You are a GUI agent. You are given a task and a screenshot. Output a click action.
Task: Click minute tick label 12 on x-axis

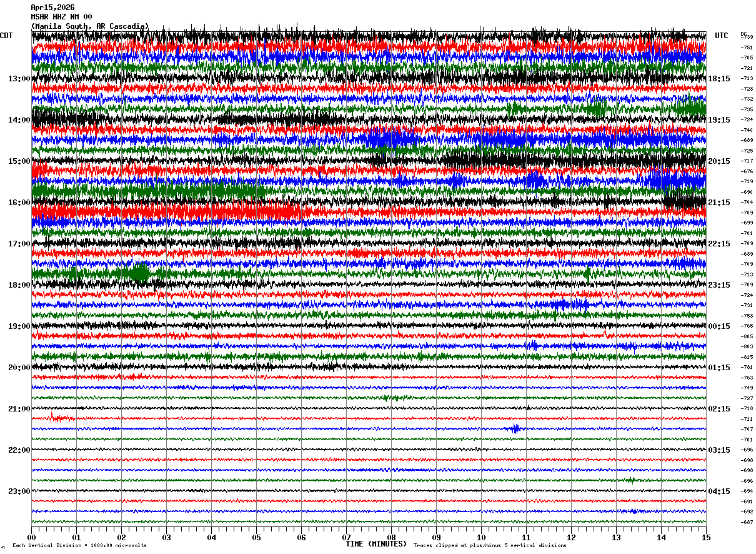point(571,537)
